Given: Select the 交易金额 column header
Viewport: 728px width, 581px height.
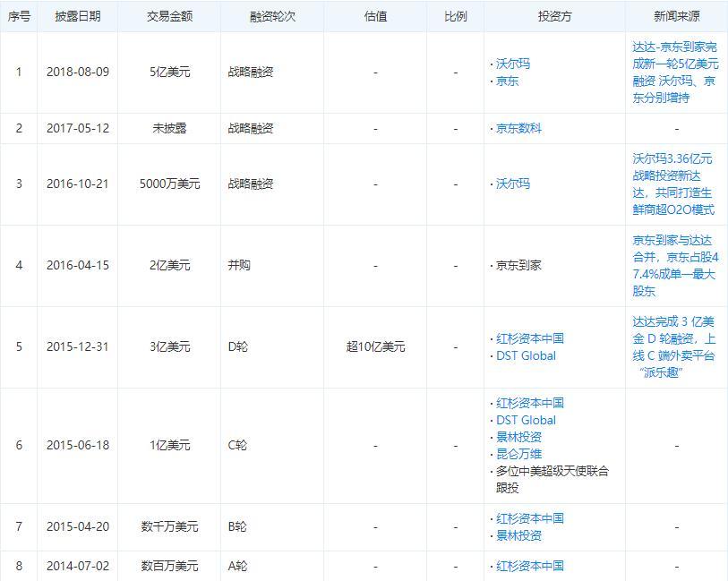Looking at the screenshot, I should [169, 16].
